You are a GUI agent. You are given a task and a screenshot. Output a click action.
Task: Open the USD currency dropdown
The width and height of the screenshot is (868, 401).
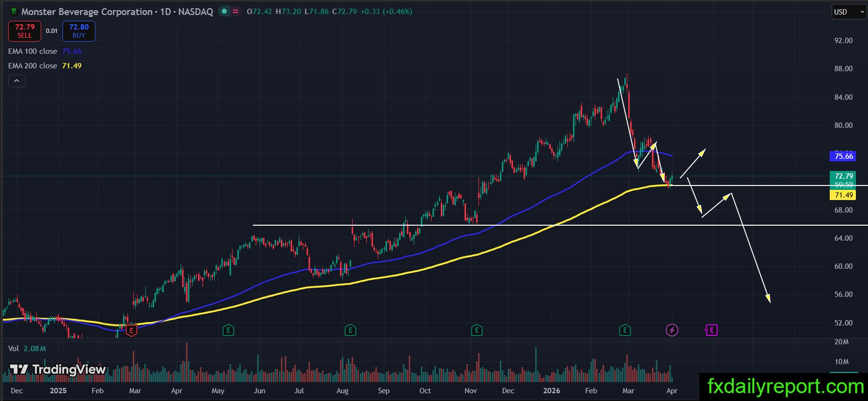[849, 12]
